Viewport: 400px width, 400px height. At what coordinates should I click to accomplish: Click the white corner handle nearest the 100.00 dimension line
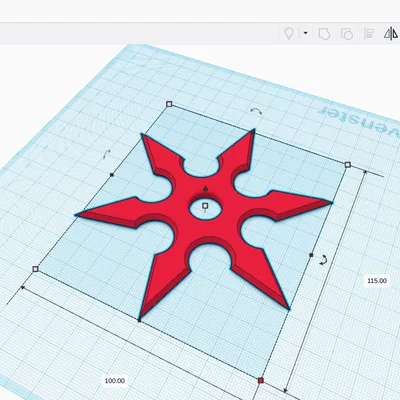point(36,269)
